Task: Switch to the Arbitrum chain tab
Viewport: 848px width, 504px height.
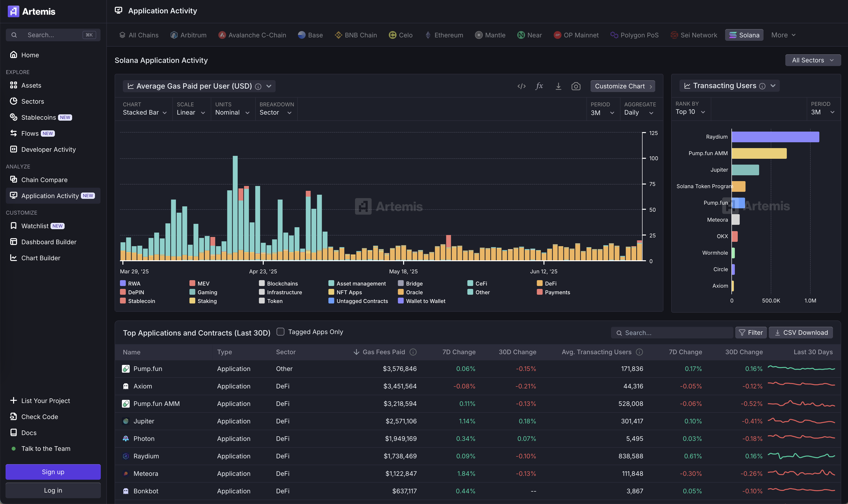Action: (x=188, y=35)
